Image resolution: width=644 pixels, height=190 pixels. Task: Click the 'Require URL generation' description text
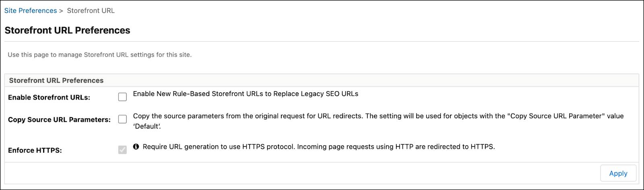pyautogui.click(x=319, y=147)
